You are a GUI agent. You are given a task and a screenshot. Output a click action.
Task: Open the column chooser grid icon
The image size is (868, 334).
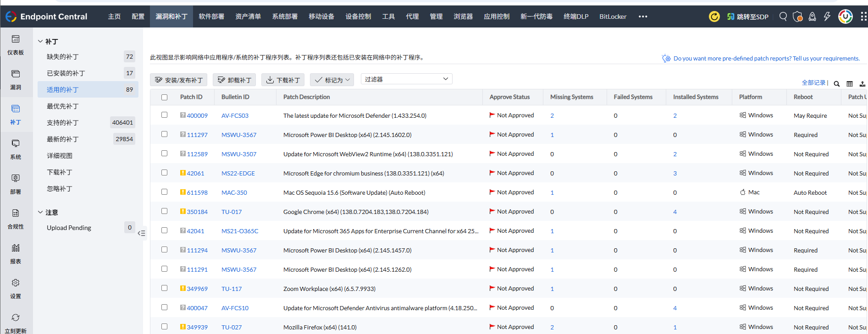pos(850,84)
